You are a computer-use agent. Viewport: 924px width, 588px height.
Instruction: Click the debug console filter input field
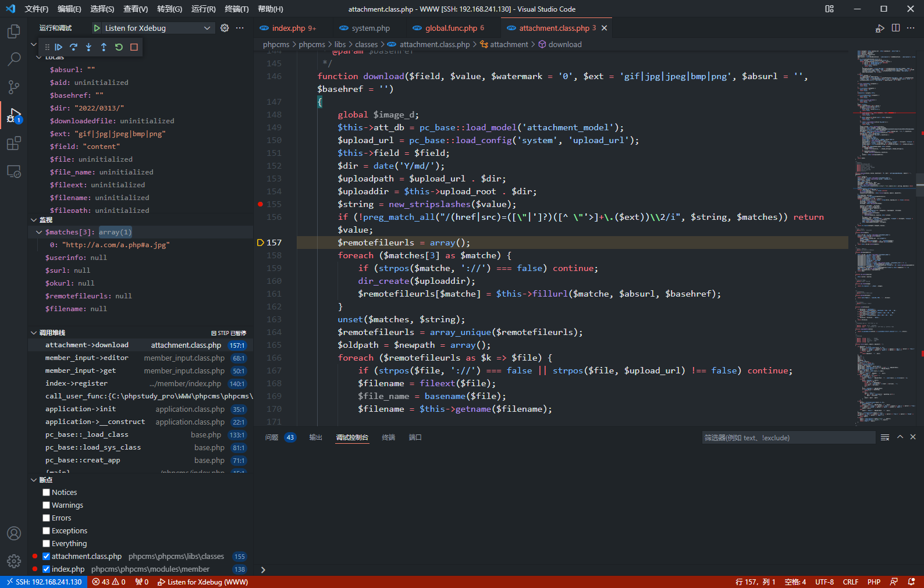[x=788, y=438]
